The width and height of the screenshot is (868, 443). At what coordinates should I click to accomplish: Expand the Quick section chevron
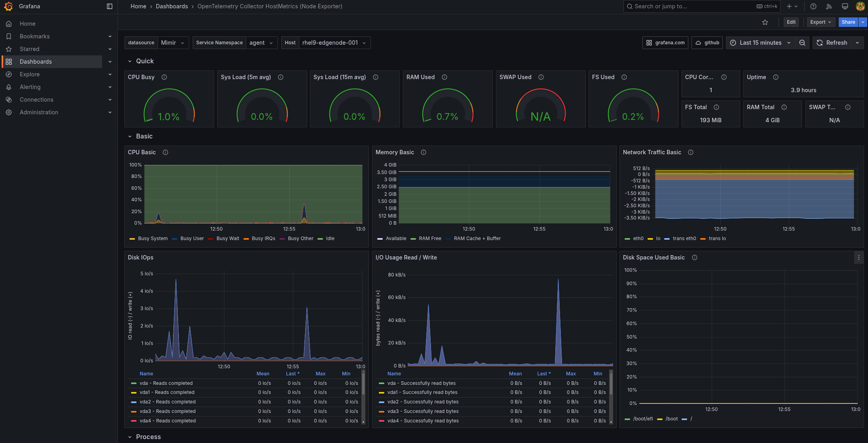[128, 61]
